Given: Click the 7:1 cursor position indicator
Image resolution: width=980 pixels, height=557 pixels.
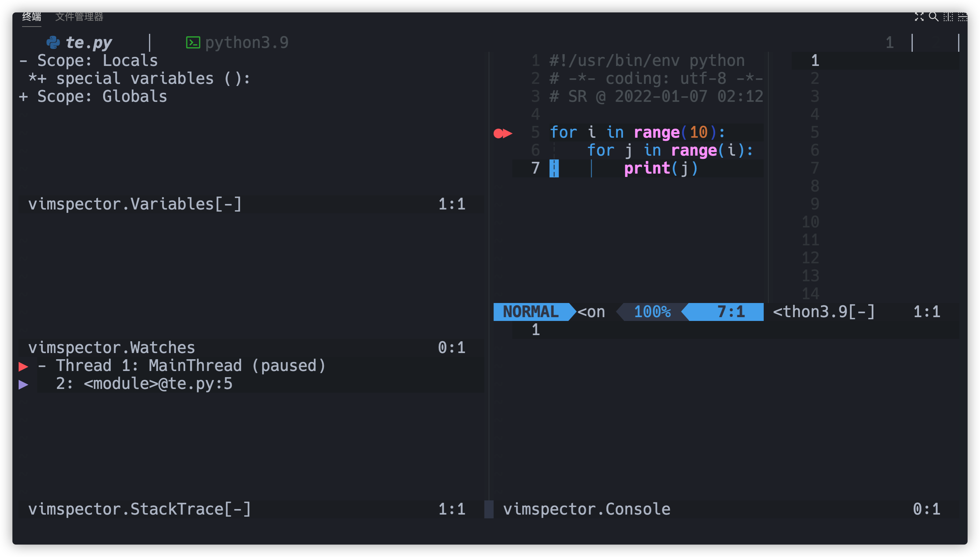Looking at the screenshot, I should [x=731, y=312].
